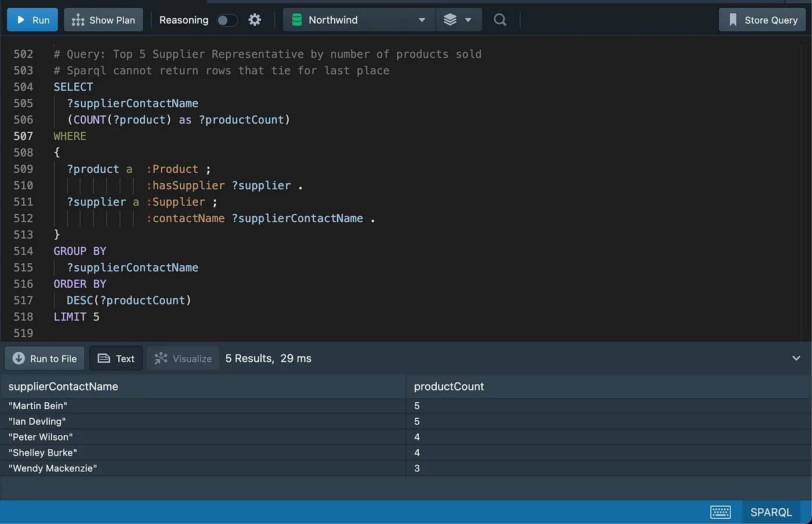Click the :hasSupplier predicate in the query

pos(185,186)
